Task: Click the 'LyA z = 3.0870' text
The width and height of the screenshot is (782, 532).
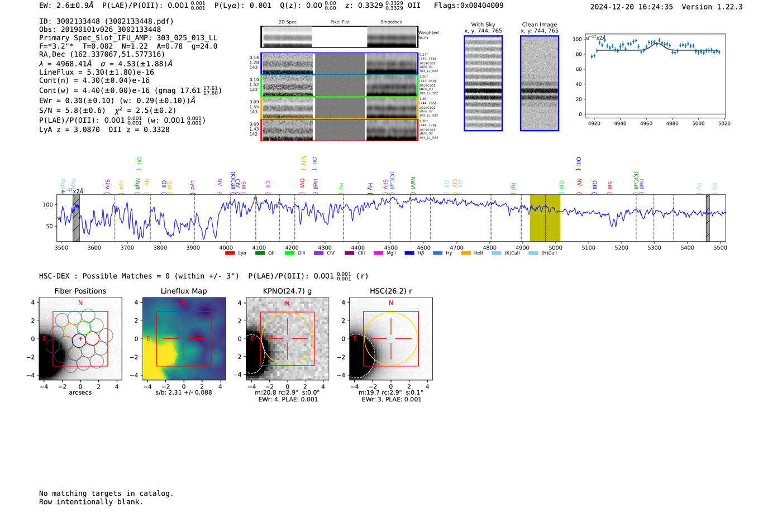Action: click(x=69, y=130)
